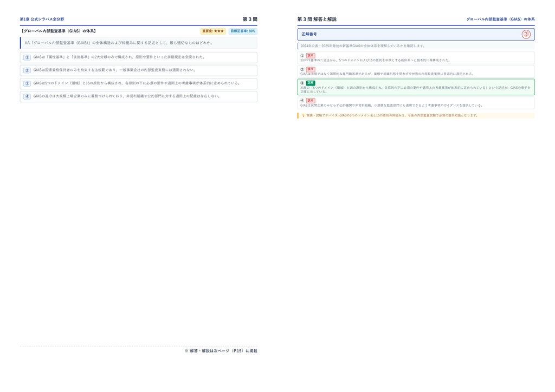
Task: Click the answer page's header text グローバル内部監査基準（GIAS）の体系
Action: (x=500, y=19)
